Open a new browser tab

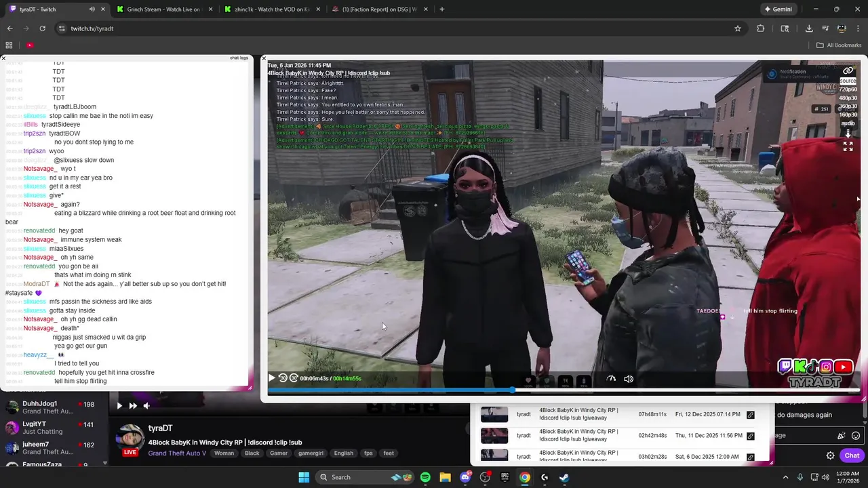[x=442, y=9]
